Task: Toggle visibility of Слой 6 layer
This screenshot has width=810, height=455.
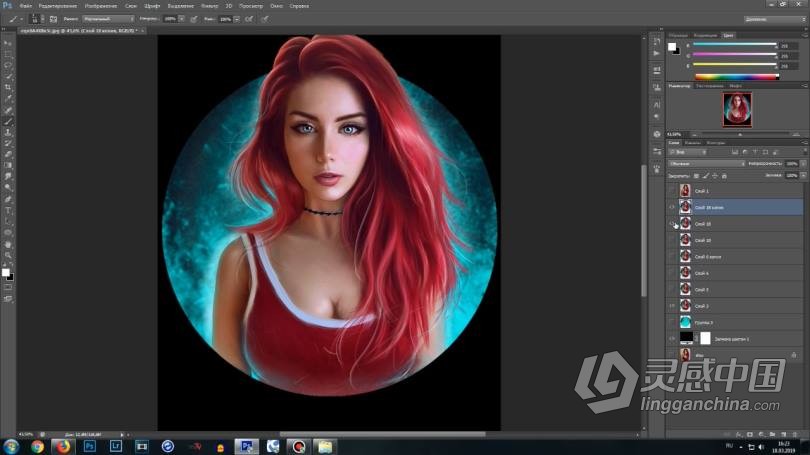Action: [x=672, y=273]
